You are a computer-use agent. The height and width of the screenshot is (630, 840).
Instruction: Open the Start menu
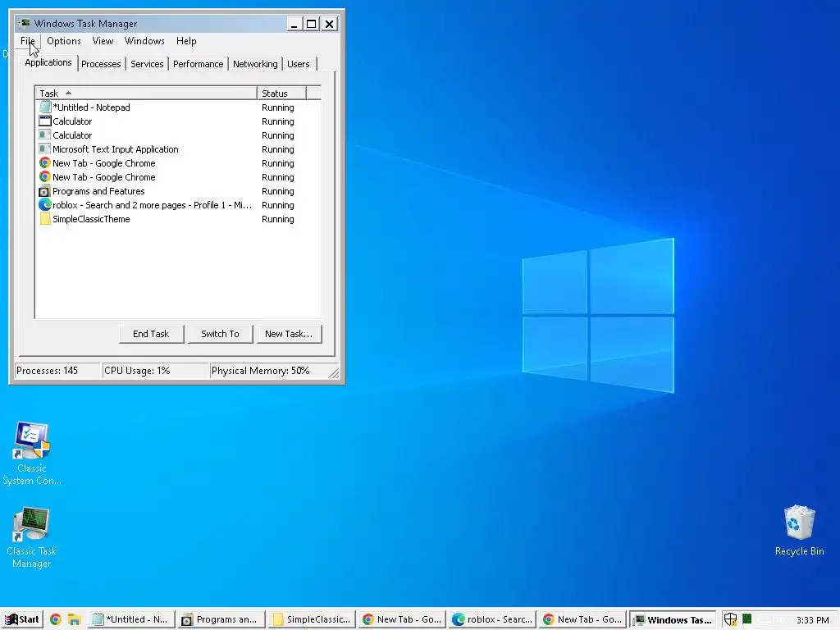click(22, 619)
